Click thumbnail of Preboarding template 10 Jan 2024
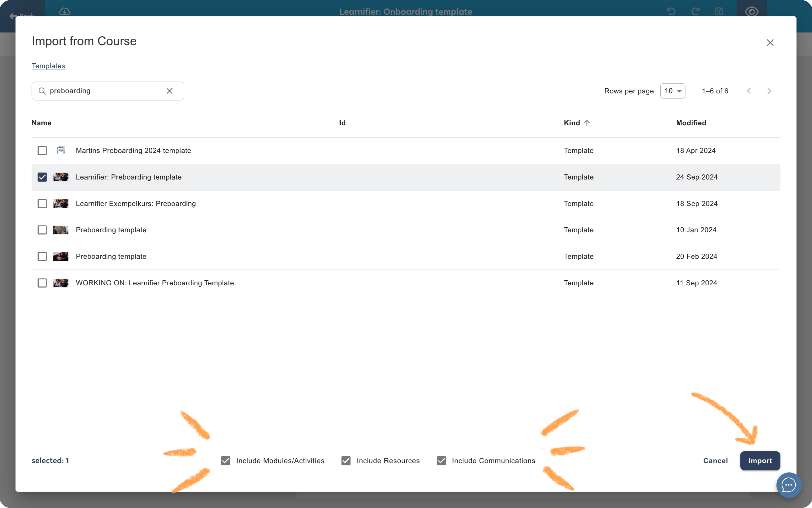 click(61, 230)
